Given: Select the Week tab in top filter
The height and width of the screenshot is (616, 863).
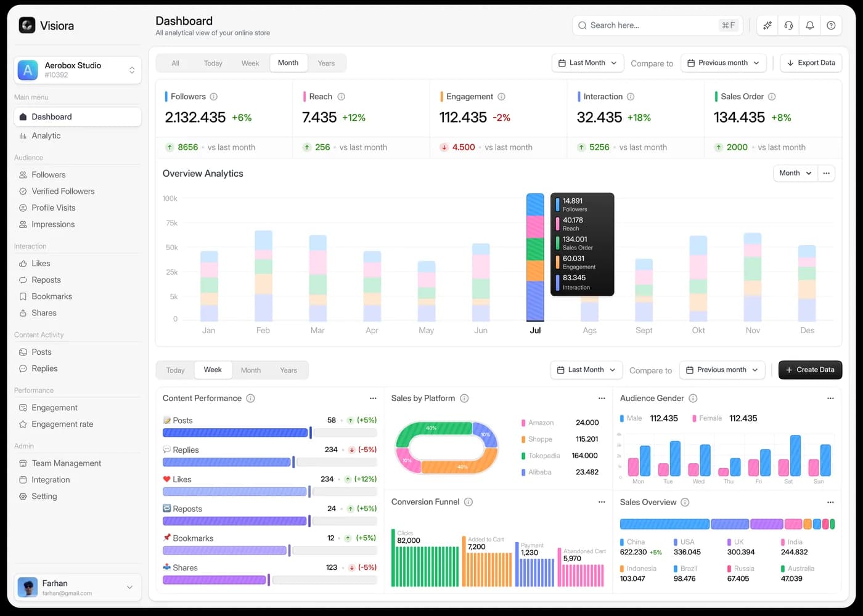Looking at the screenshot, I should click(x=250, y=63).
